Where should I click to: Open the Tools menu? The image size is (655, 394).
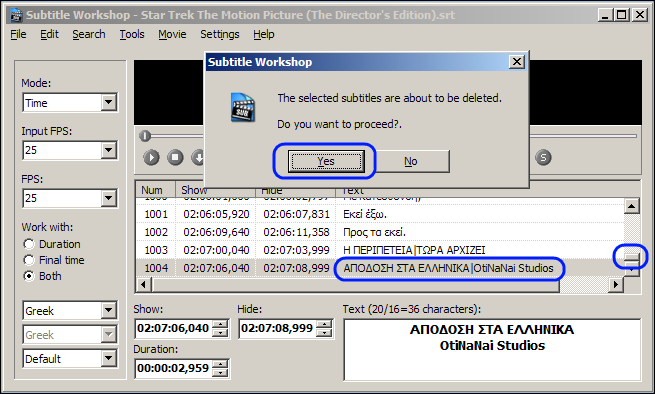(x=132, y=34)
